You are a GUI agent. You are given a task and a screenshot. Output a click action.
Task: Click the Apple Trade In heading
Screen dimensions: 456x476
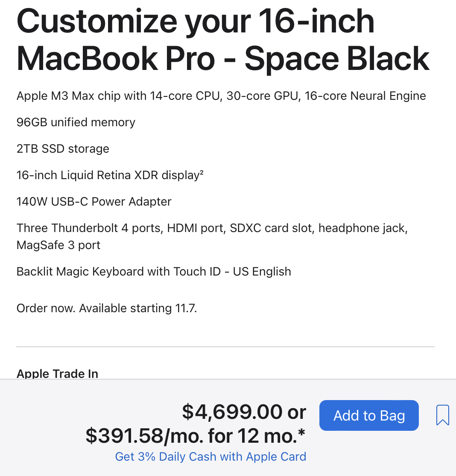click(x=57, y=374)
